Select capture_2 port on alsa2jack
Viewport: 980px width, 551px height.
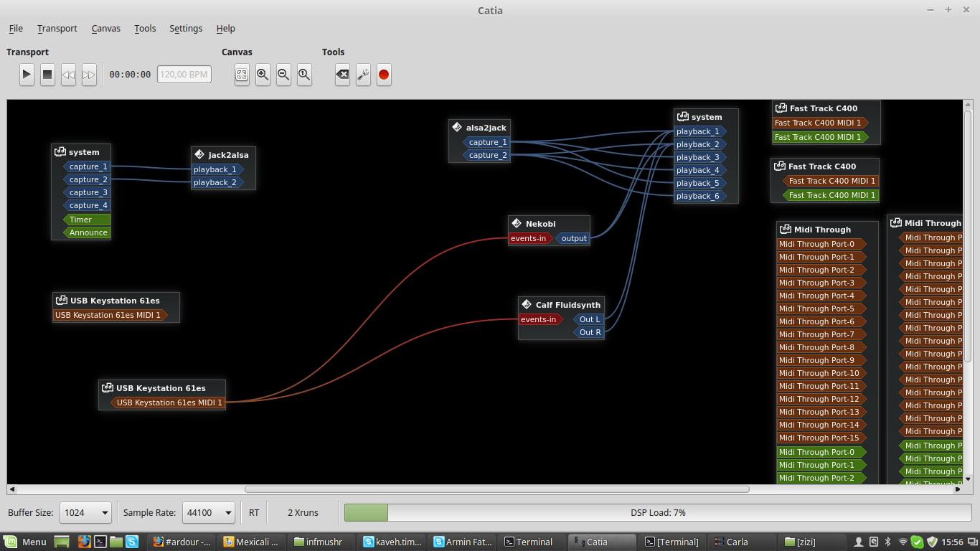486,155
